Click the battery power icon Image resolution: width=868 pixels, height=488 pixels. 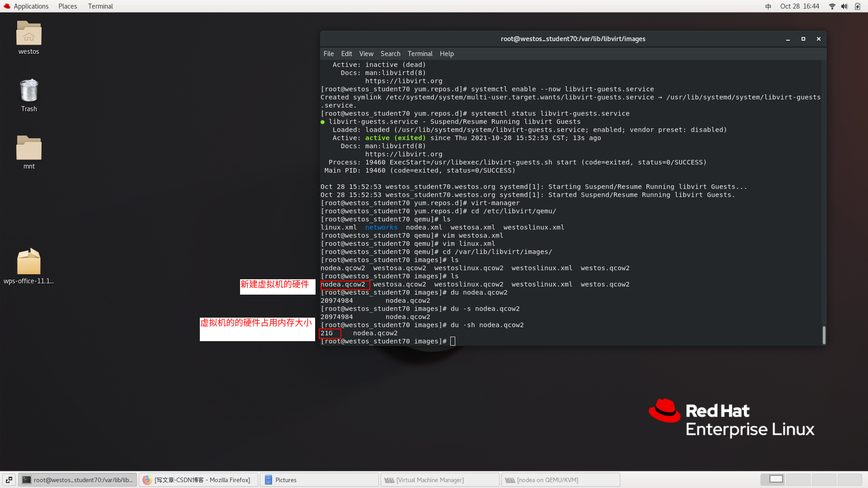tap(857, 6)
